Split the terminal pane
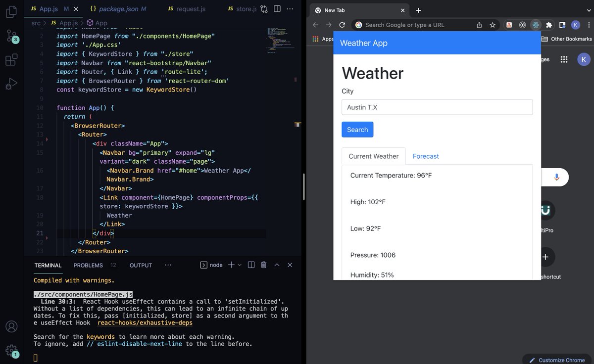 tap(251, 265)
